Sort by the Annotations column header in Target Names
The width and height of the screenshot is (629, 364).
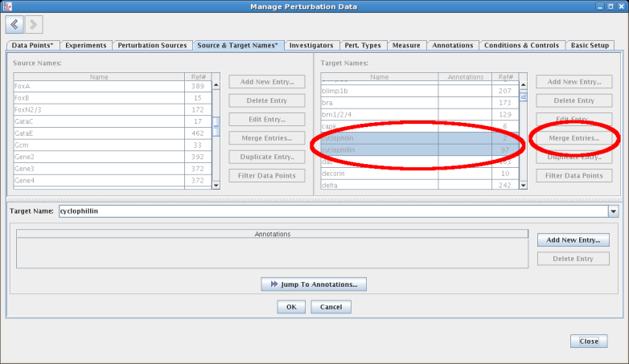[x=465, y=77]
